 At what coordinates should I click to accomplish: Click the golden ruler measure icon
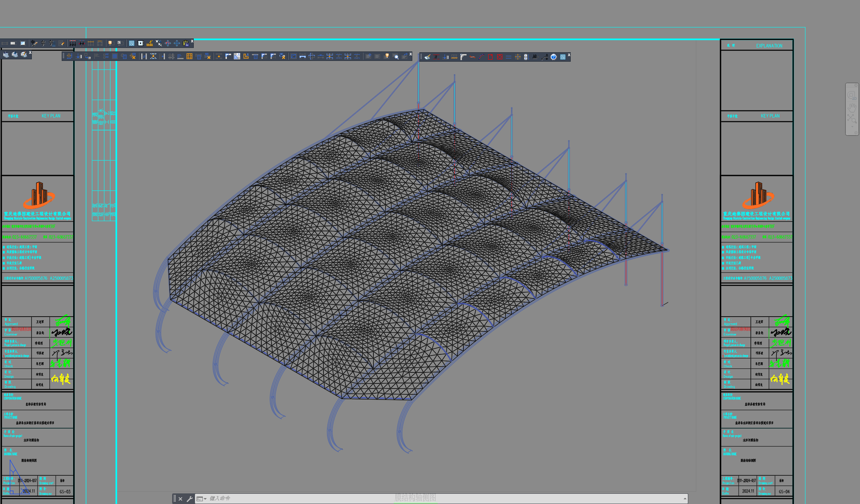pos(149,43)
